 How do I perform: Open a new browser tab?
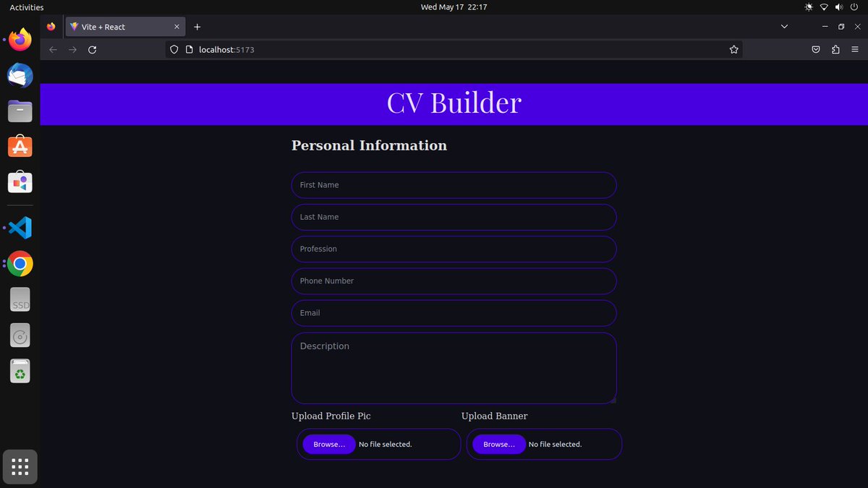coord(197,27)
